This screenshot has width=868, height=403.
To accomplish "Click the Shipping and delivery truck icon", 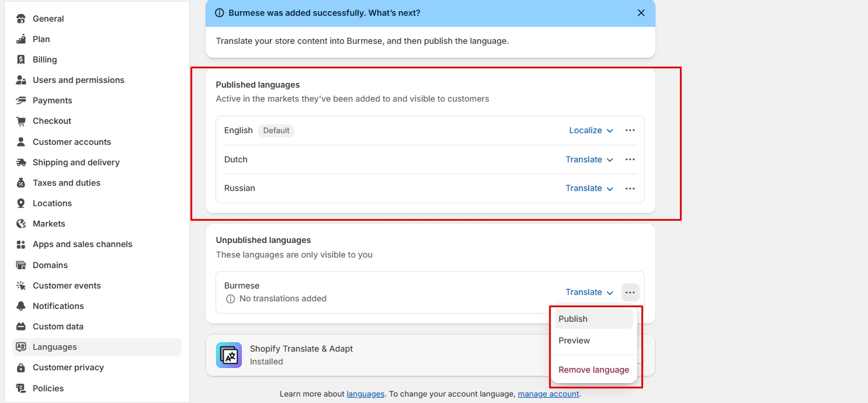I will [x=21, y=162].
